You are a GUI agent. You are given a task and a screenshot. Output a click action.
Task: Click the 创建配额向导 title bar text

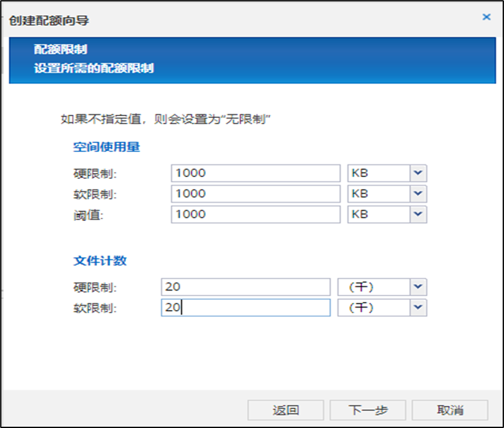click(x=49, y=21)
